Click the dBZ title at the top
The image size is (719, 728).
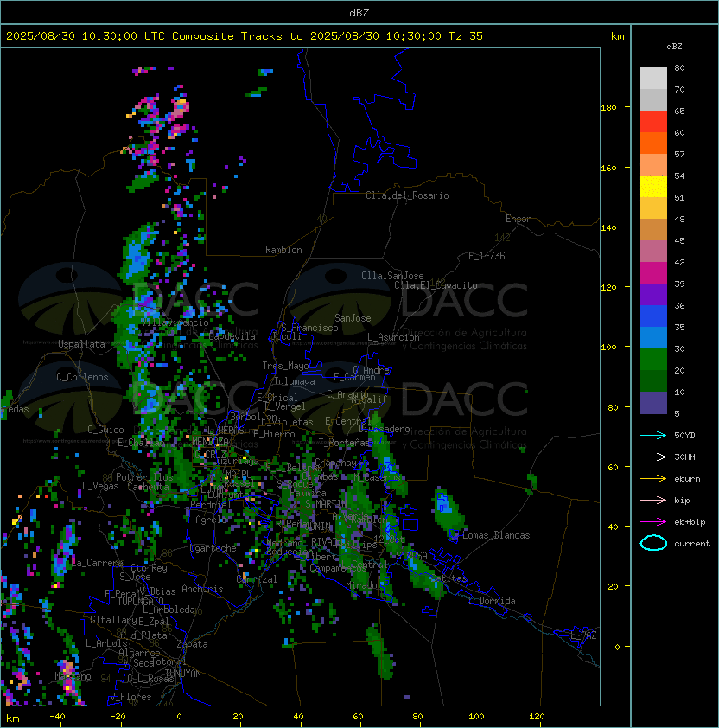359,12
